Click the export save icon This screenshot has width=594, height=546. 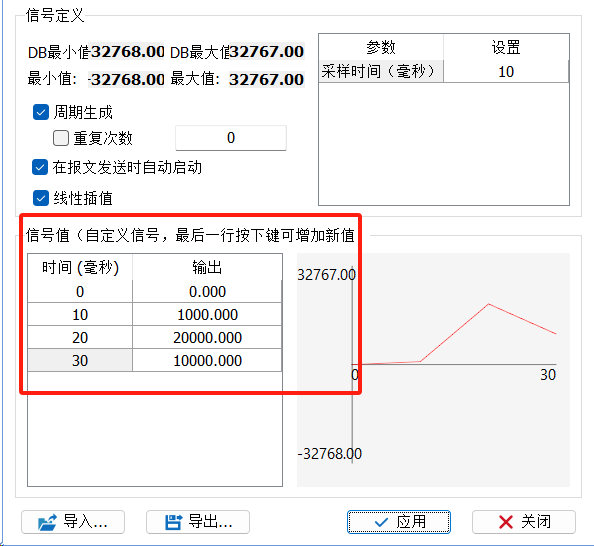[x=174, y=522]
